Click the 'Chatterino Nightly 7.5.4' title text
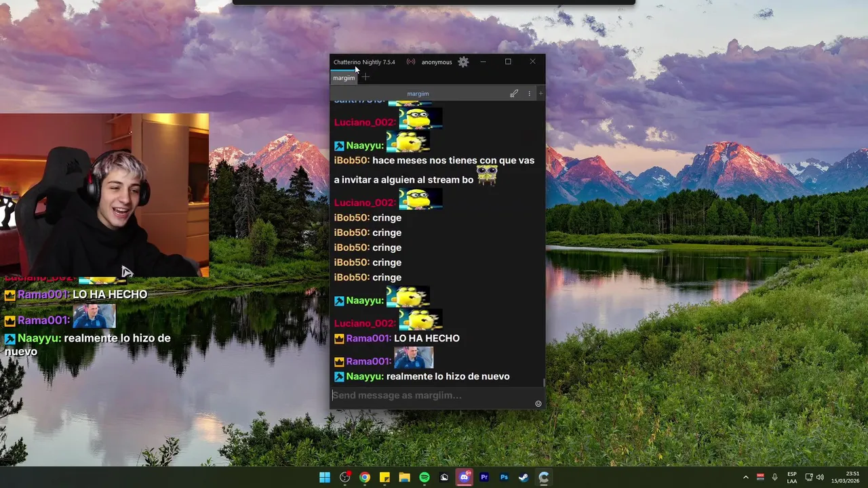 click(364, 62)
